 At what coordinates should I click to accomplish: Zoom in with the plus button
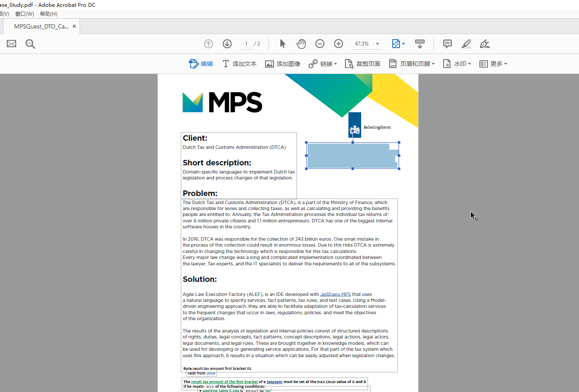click(339, 44)
